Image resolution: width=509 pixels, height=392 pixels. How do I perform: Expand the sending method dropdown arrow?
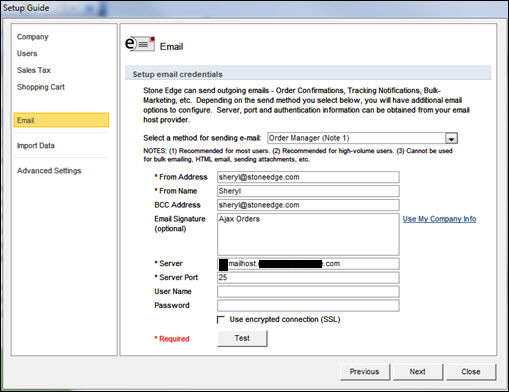pyautogui.click(x=451, y=138)
